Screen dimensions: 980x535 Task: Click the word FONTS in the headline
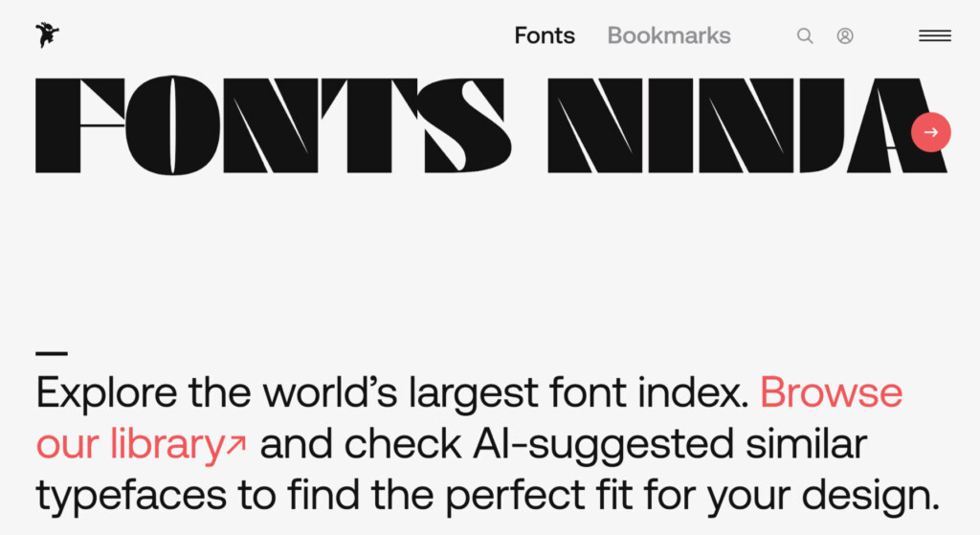click(273, 125)
